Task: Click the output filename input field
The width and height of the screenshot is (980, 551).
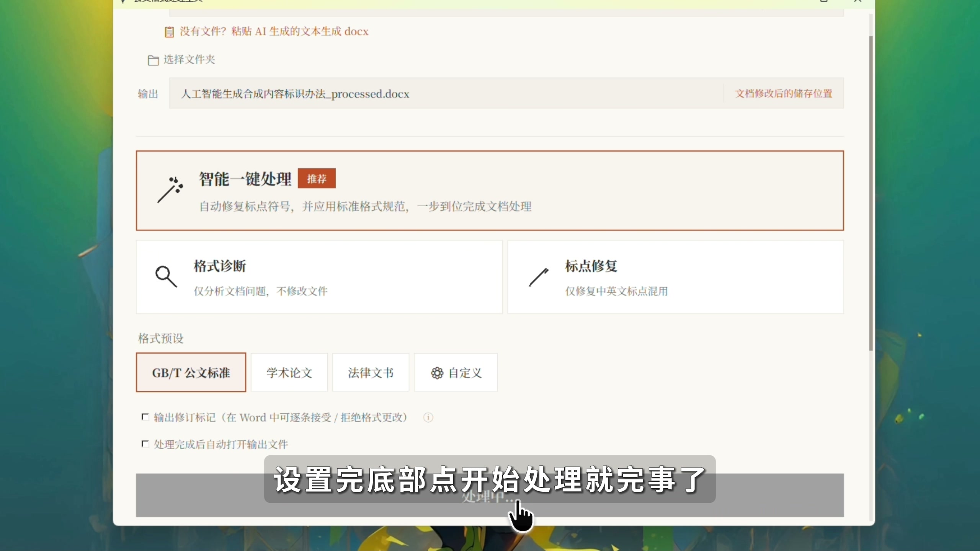Action: click(x=446, y=93)
